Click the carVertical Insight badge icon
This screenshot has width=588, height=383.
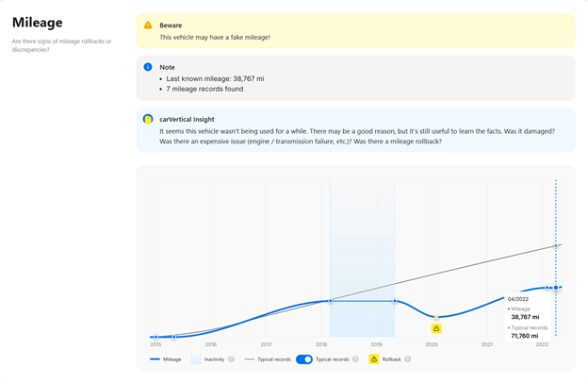coord(148,119)
